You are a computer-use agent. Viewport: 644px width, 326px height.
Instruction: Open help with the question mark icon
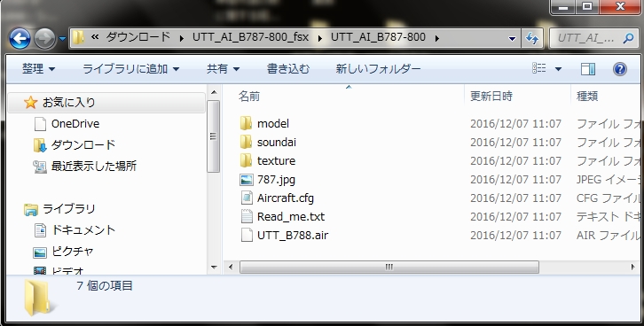(620, 69)
